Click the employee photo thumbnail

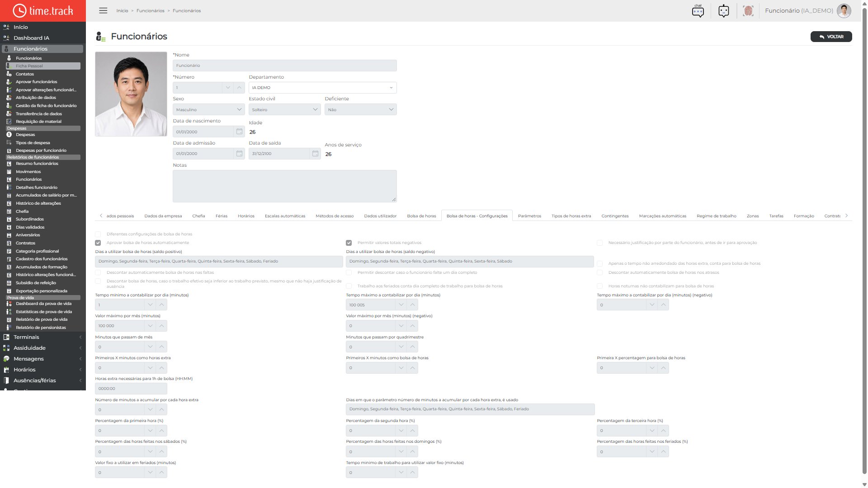pos(131,94)
